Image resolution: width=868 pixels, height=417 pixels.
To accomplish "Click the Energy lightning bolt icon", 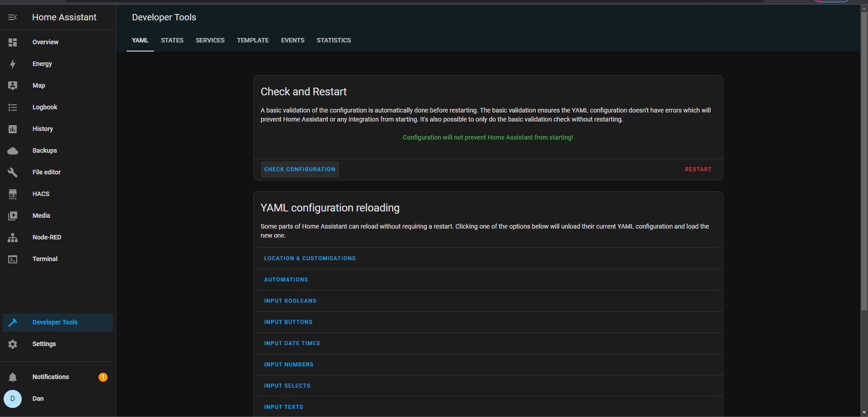I will point(13,64).
